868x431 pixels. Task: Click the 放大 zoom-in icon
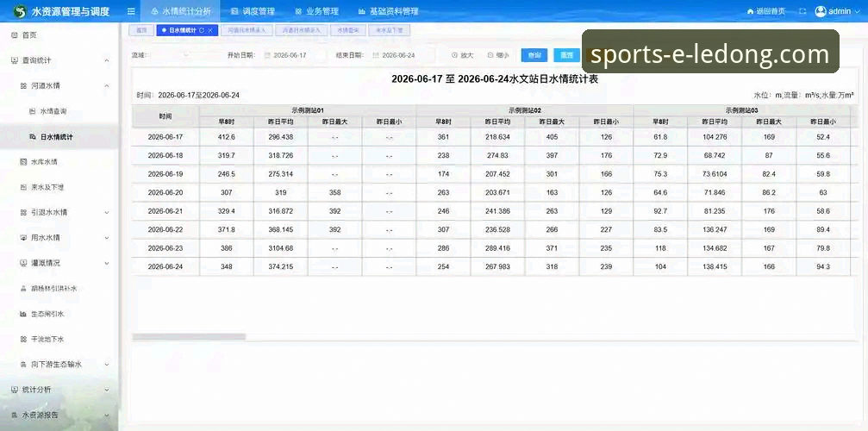[454, 55]
